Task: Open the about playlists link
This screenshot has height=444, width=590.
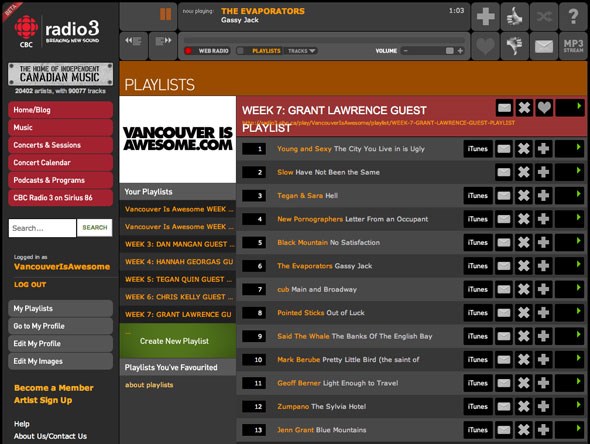Action: tap(149, 385)
